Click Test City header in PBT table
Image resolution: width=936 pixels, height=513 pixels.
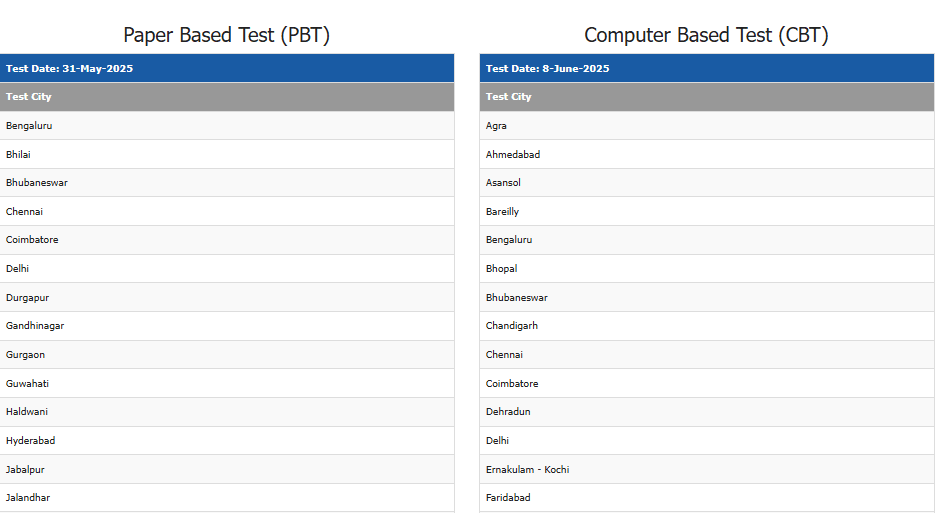[227, 97]
